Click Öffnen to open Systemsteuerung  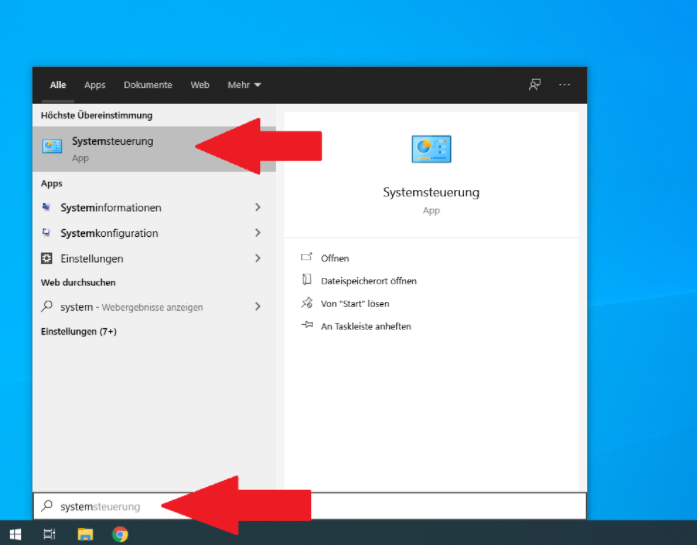click(335, 258)
